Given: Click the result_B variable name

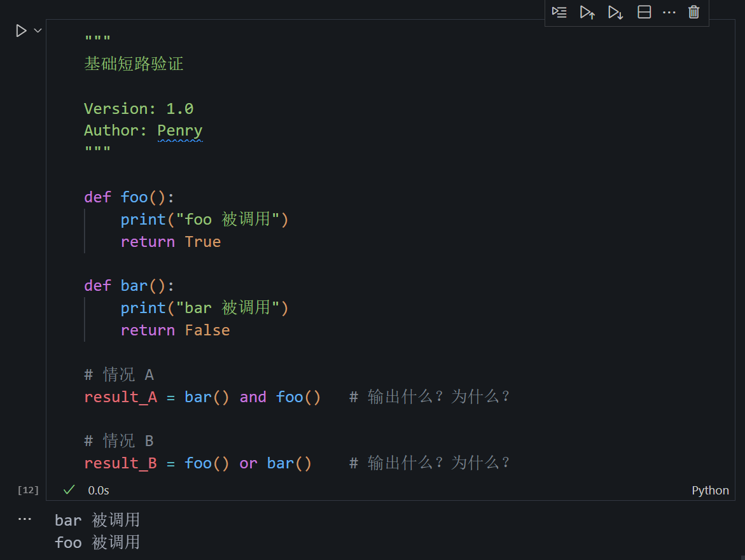Looking at the screenshot, I should pyautogui.click(x=120, y=463).
